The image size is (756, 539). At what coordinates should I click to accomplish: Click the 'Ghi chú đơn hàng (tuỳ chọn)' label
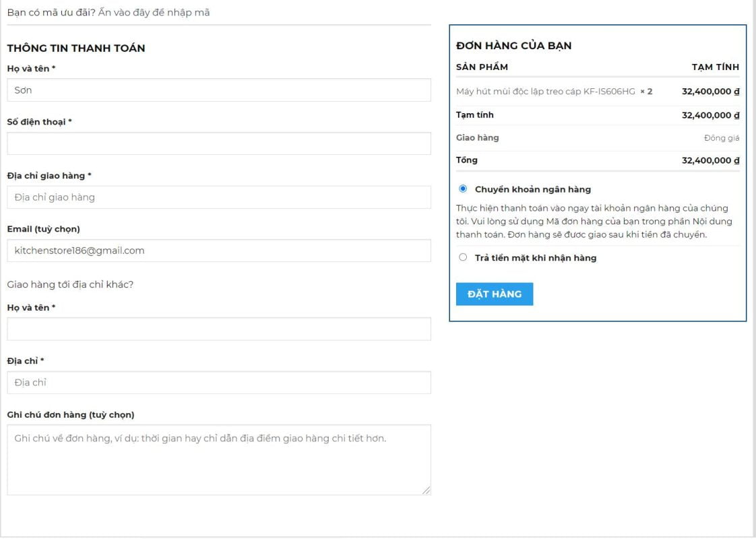coord(70,415)
